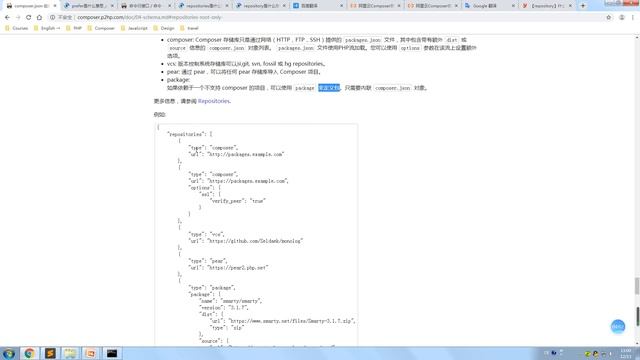Image resolution: width=640 pixels, height=360 pixels.
Task: Open the PHP bookmark folder
Action: [x=74, y=28]
